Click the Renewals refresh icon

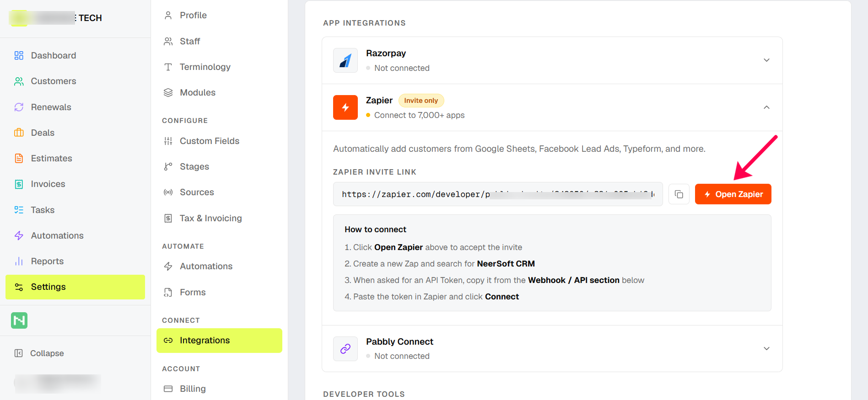19,107
